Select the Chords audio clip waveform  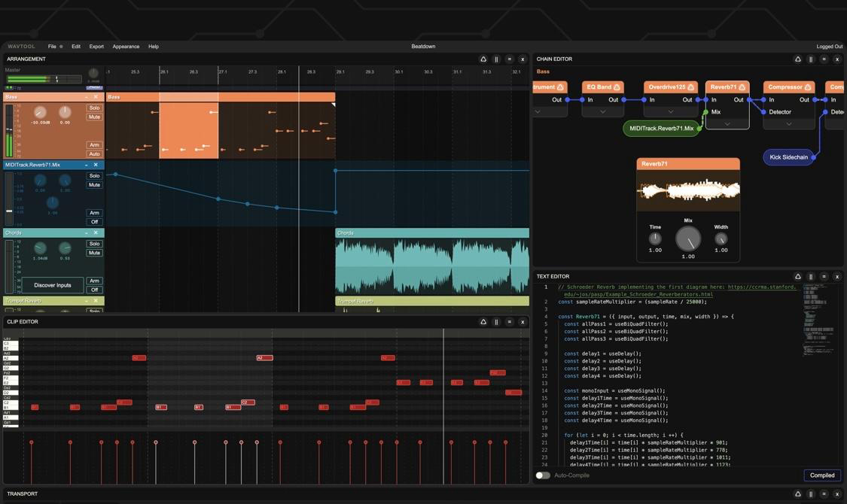tap(432, 266)
